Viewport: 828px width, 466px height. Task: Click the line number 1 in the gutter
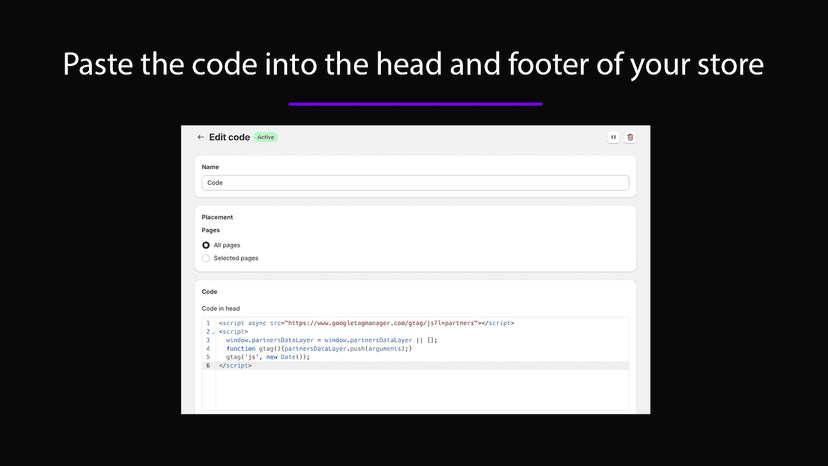point(208,323)
